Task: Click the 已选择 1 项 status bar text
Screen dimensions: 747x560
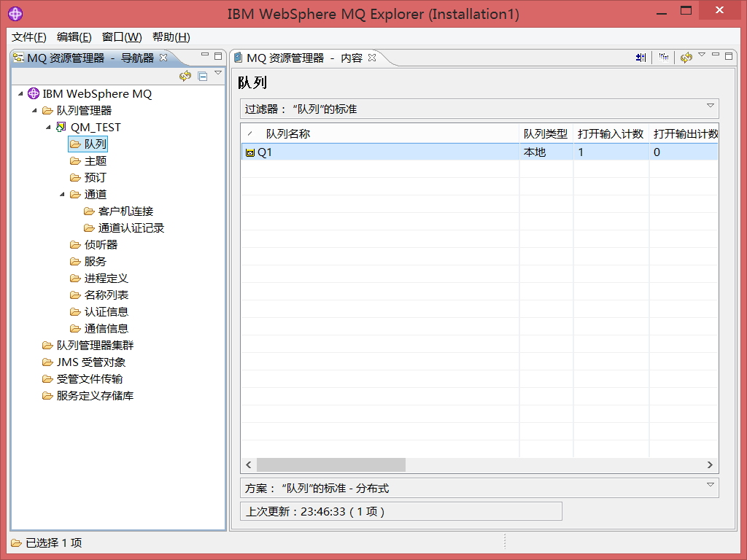Action: click(x=53, y=542)
